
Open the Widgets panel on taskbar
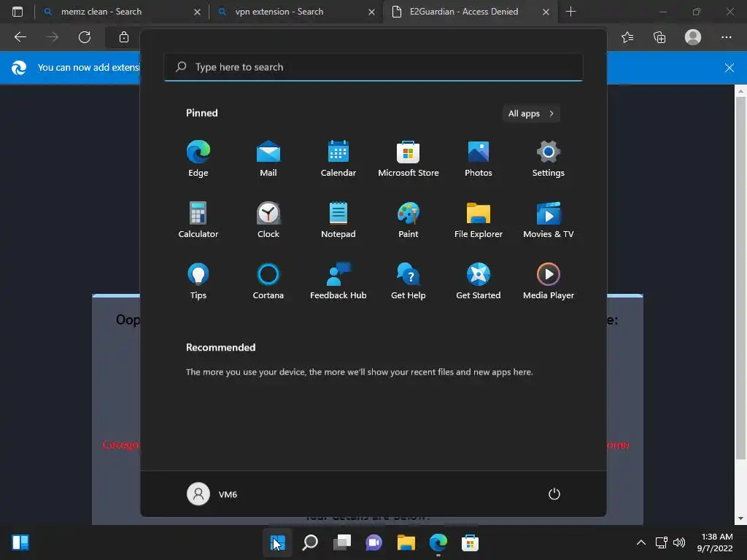click(20, 542)
